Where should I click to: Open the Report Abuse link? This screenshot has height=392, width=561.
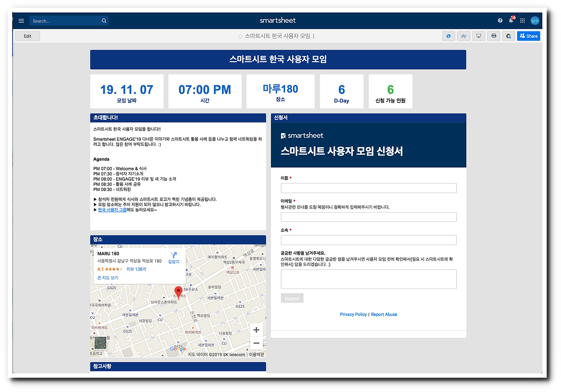click(384, 314)
